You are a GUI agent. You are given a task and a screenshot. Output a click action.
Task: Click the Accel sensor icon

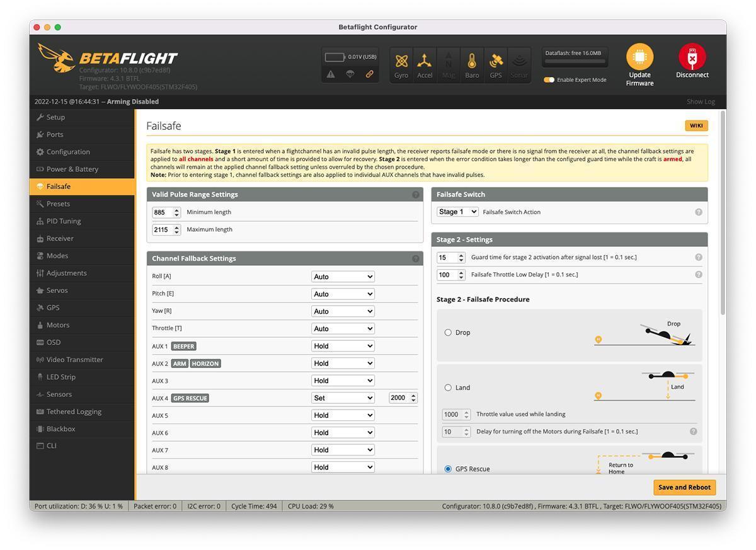425,61
